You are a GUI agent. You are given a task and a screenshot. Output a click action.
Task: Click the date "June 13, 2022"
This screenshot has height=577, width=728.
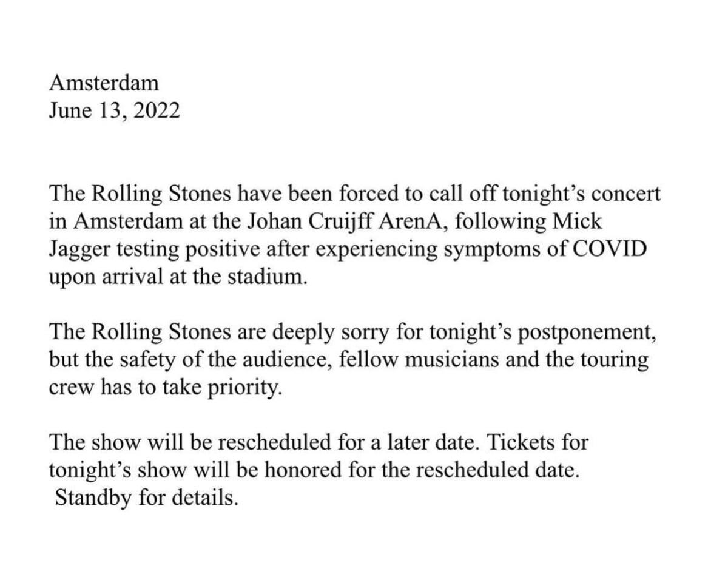114,110
